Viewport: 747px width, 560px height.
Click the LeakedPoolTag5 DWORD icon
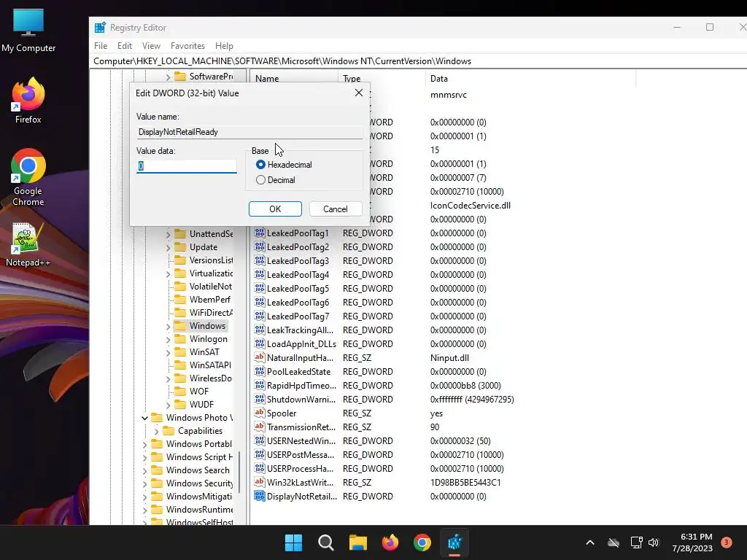pos(259,288)
